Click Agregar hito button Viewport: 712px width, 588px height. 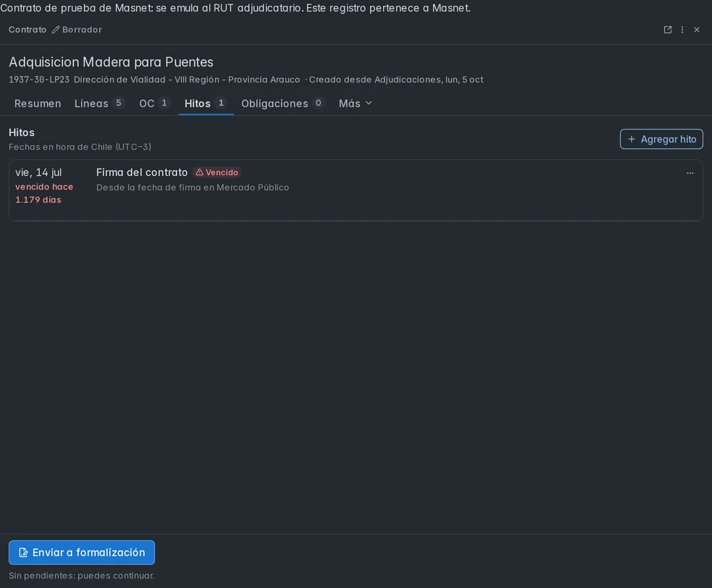[x=661, y=139]
